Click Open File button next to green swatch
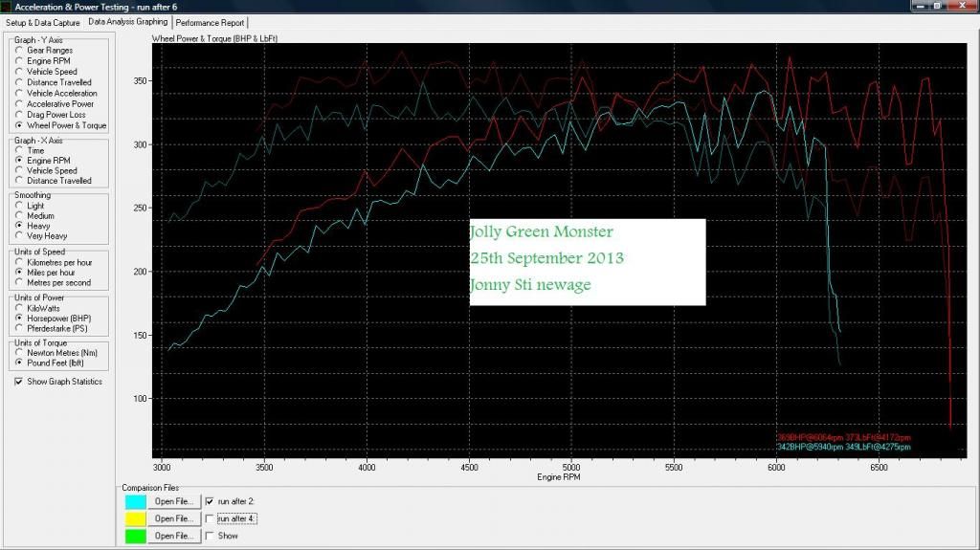980x550 pixels. coord(174,536)
